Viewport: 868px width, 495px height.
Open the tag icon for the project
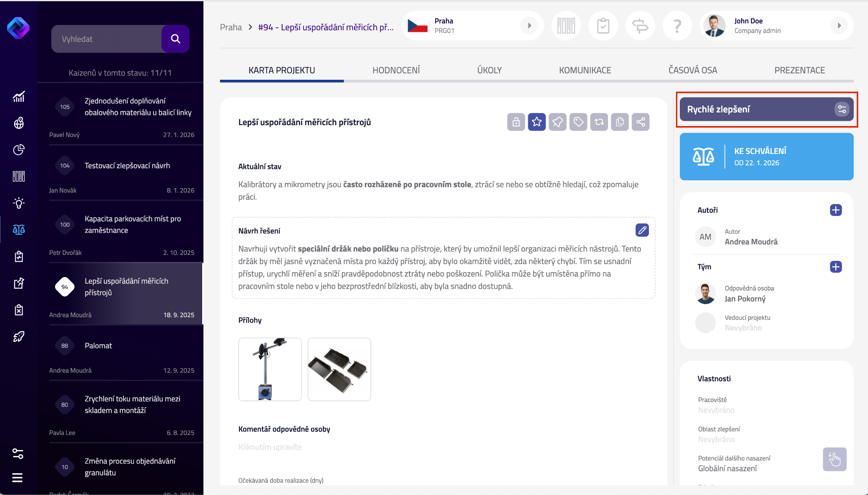pyautogui.click(x=578, y=122)
